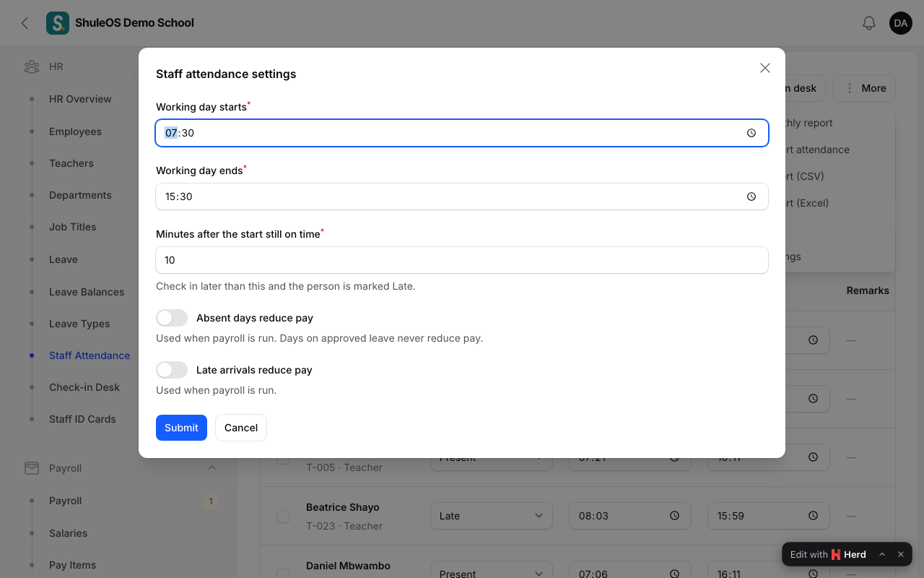Open Departments in sidebar

coord(80,195)
